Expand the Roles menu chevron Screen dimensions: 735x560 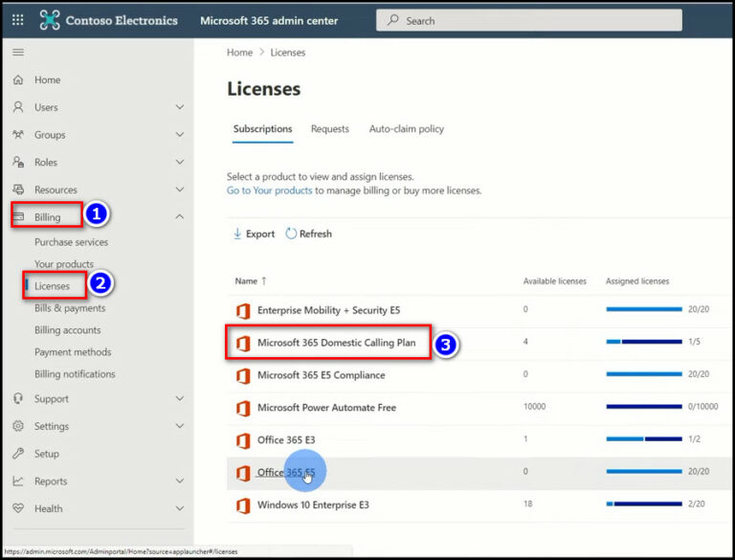[x=180, y=163]
